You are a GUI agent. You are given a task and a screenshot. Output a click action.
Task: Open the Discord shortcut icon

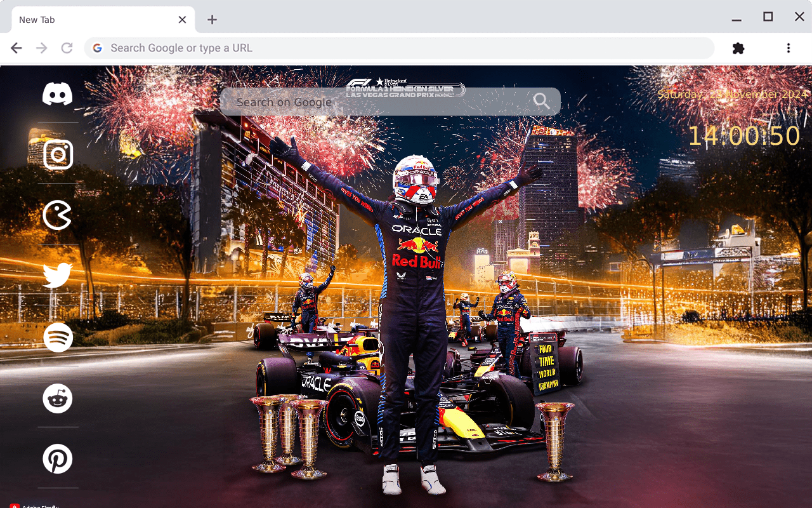(x=58, y=95)
